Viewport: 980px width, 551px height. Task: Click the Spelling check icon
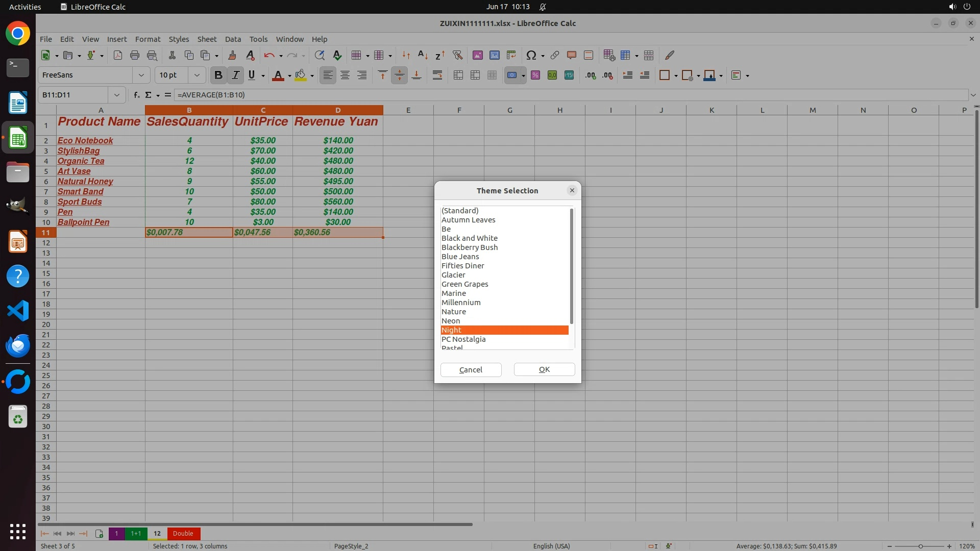337,55
